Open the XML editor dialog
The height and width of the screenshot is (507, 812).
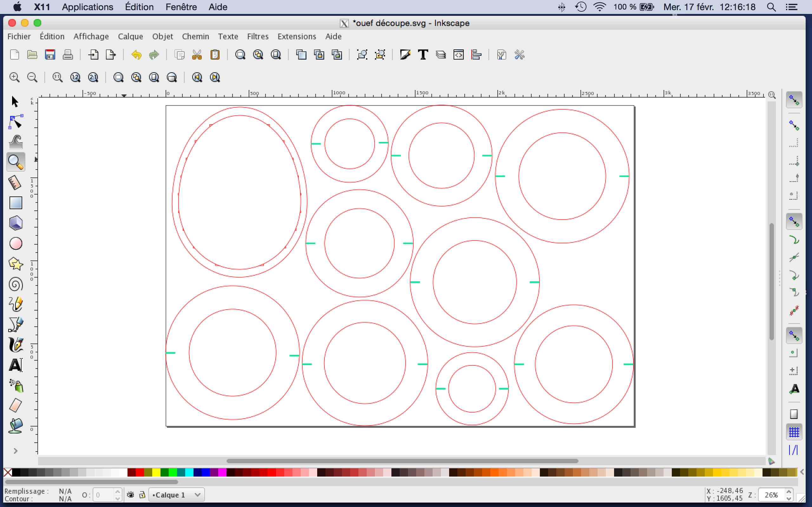pyautogui.click(x=458, y=55)
